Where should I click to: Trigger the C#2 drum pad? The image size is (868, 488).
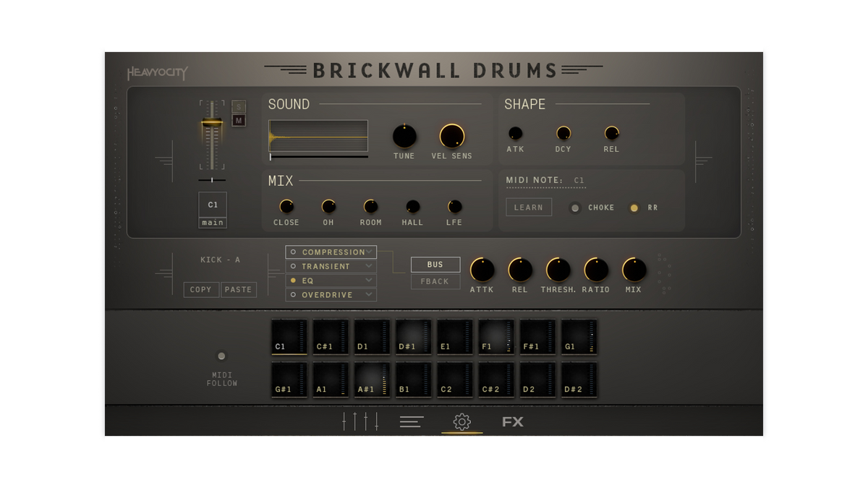click(496, 380)
